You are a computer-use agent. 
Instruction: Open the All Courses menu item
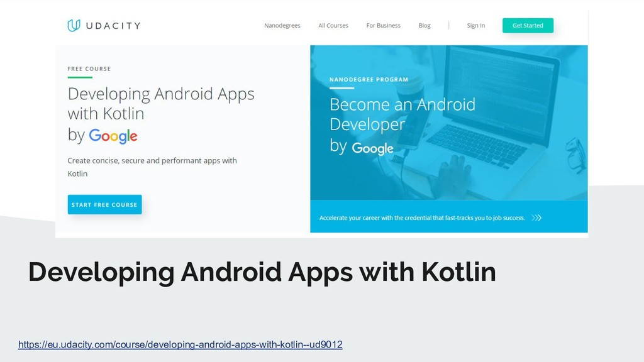click(x=333, y=25)
